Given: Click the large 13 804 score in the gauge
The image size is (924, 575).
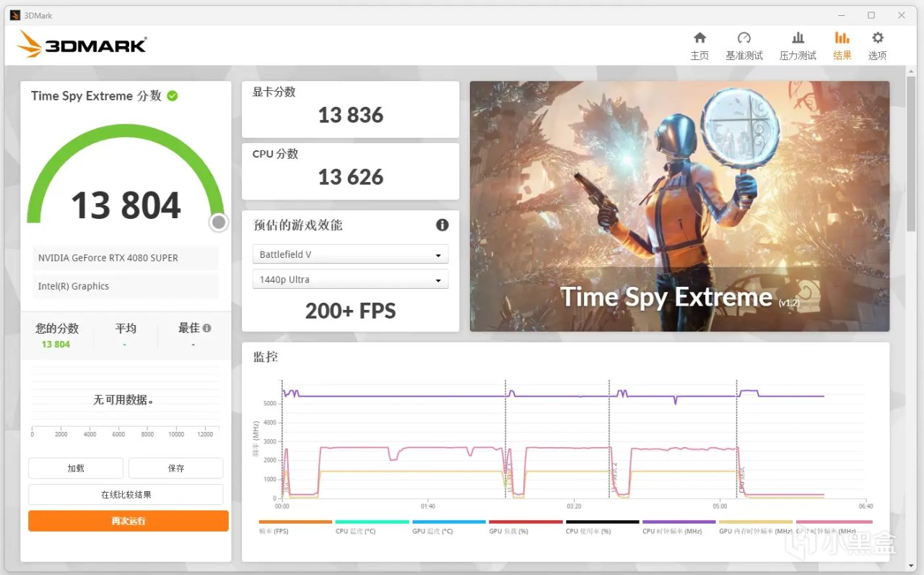Looking at the screenshot, I should click(126, 206).
